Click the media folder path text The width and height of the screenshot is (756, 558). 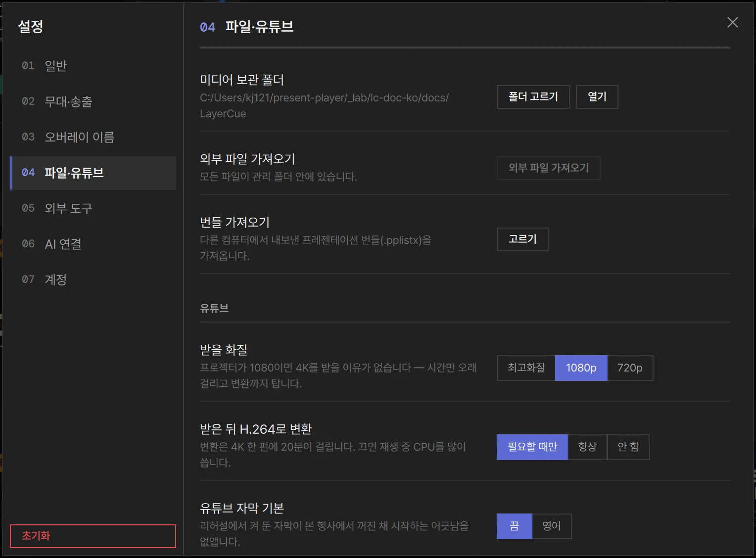tap(324, 105)
